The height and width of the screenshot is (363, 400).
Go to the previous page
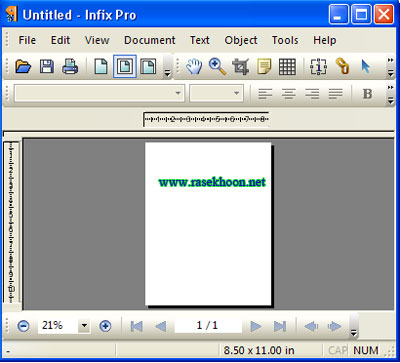160,326
